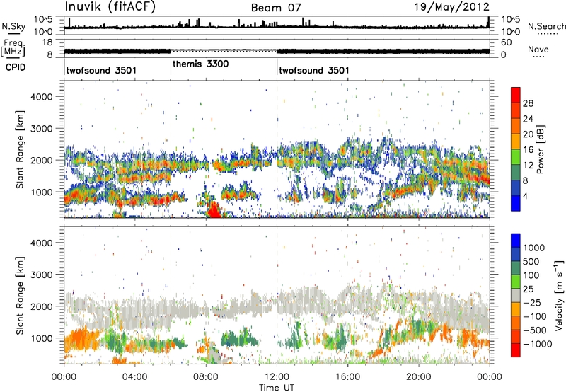Click the '28' tick on the Power scale
Screen dimensions: 566x392
528,103
